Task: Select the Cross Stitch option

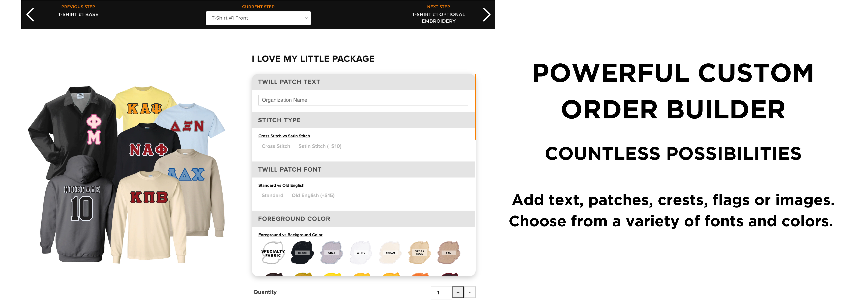Action: pos(276,146)
